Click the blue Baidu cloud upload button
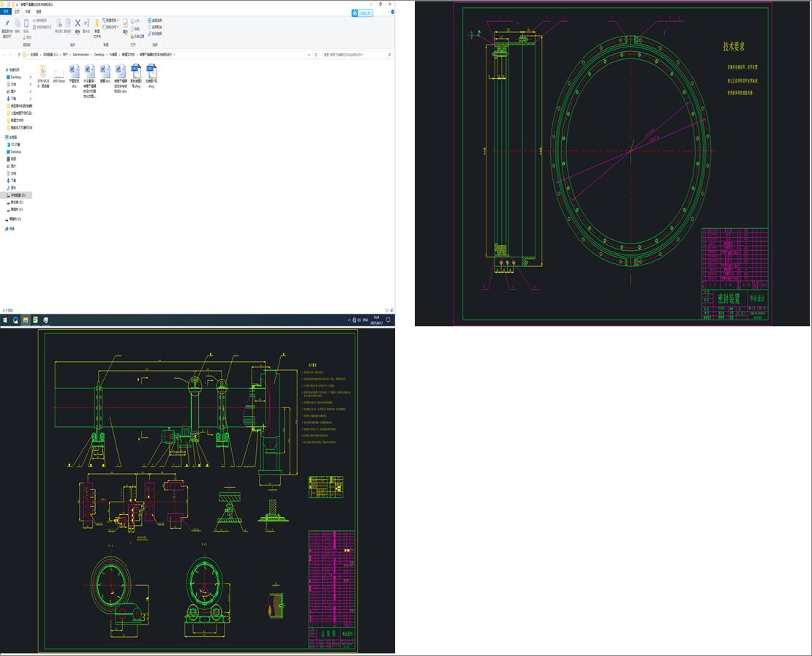This screenshot has width=812, height=656. 361,12
